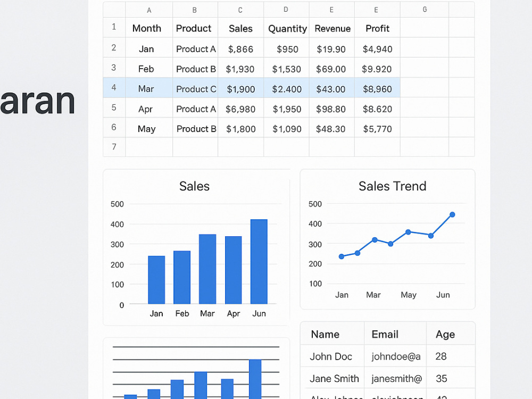Click last data point on Sales Trend line
Screen dimensions: 532x399
pos(452,214)
